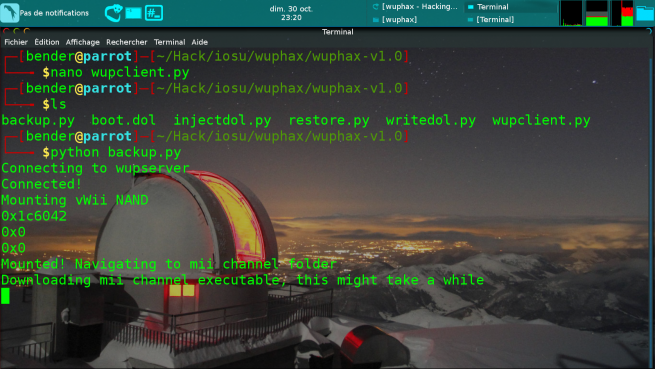
Task: Launch the terminal panel launcher icon
Action: tap(154, 13)
